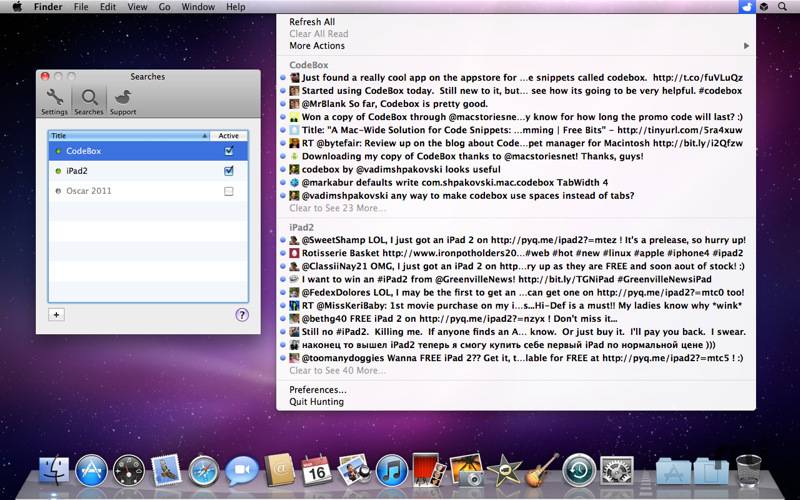Viewport: 800px width, 500px height.
Task: Open tweet starting "Still no #iPad2. Killing me."
Action: tap(516, 332)
